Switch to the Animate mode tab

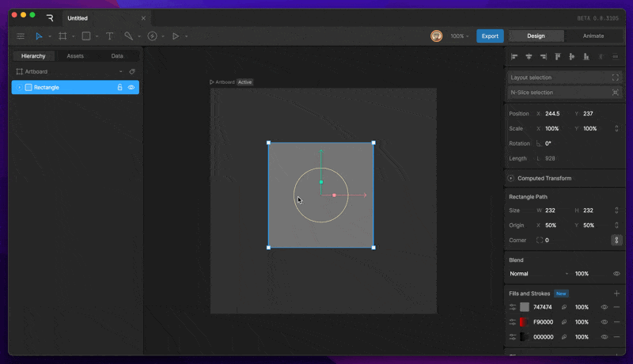point(593,36)
